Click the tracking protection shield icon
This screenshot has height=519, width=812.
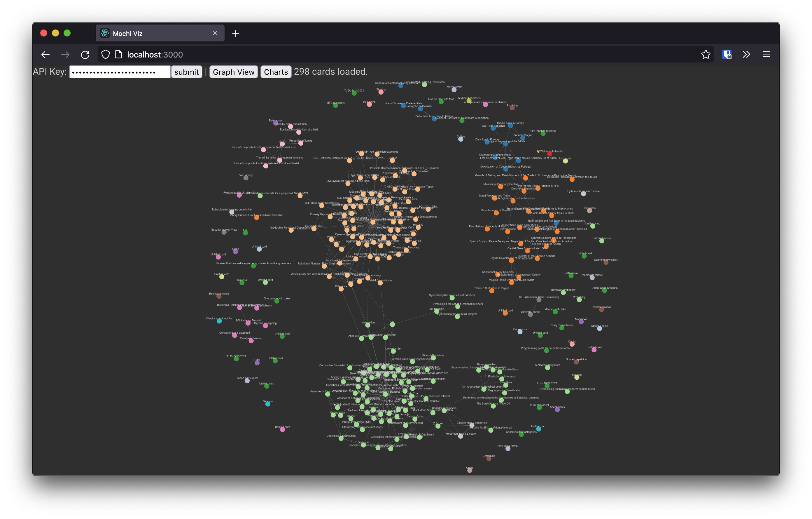pos(106,55)
